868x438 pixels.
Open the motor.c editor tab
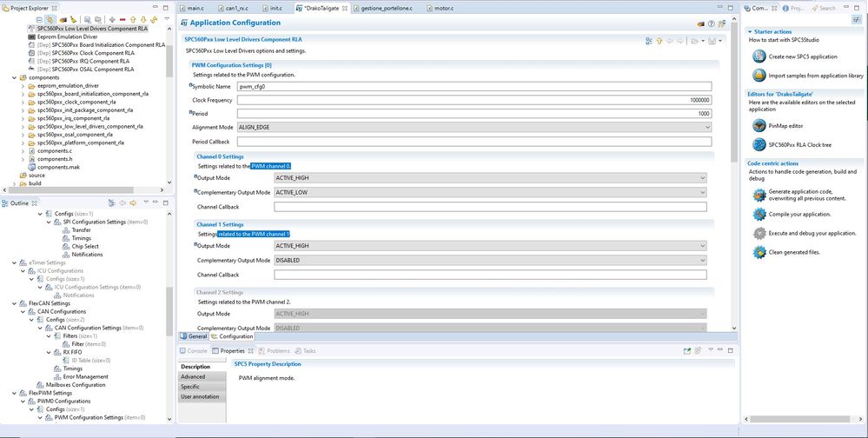coord(444,9)
